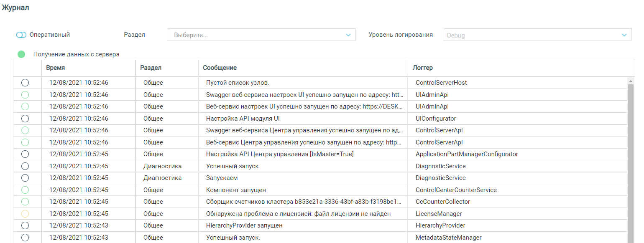The height and width of the screenshot is (243, 644).
Task: Click the Логгер column header
Action: (x=423, y=68)
